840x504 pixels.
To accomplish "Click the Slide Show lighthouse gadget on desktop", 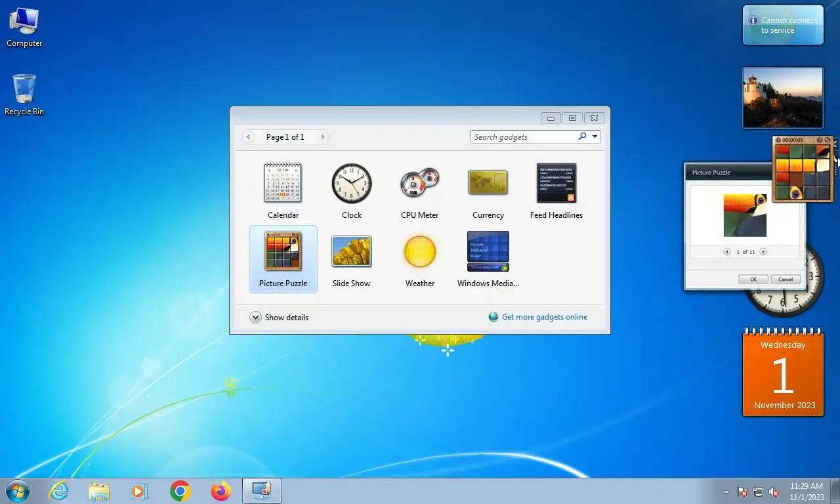I will click(782, 97).
